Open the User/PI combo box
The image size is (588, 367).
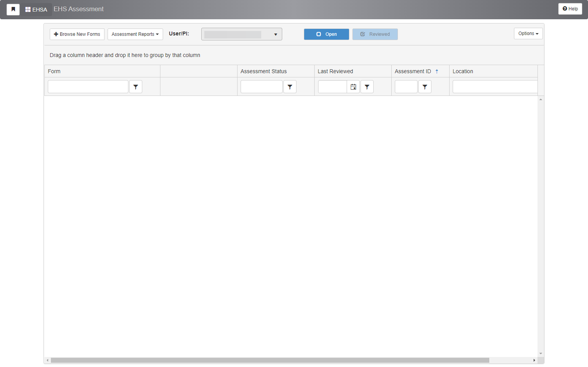coord(242,34)
